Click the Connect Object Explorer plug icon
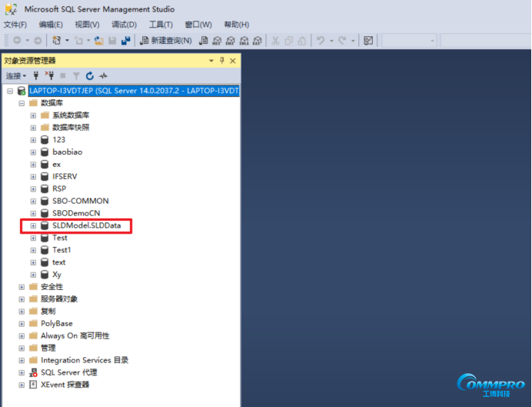This screenshot has width=532, height=407. (36, 75)
